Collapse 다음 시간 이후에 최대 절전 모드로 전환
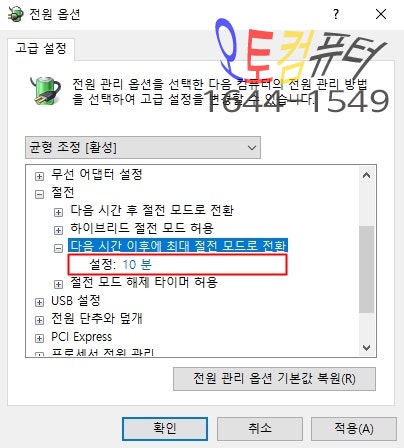 click(58, 248)
